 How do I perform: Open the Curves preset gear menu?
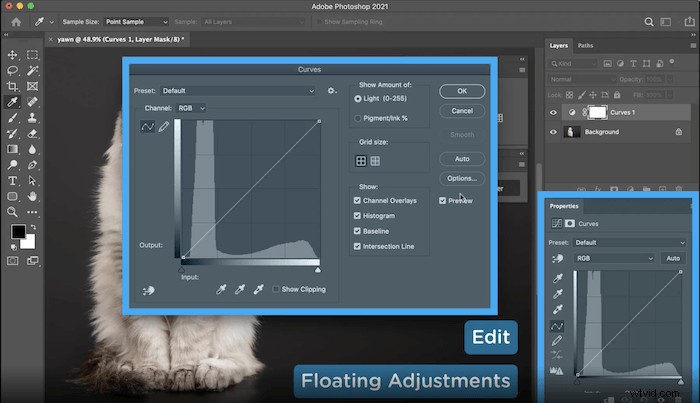332,91
